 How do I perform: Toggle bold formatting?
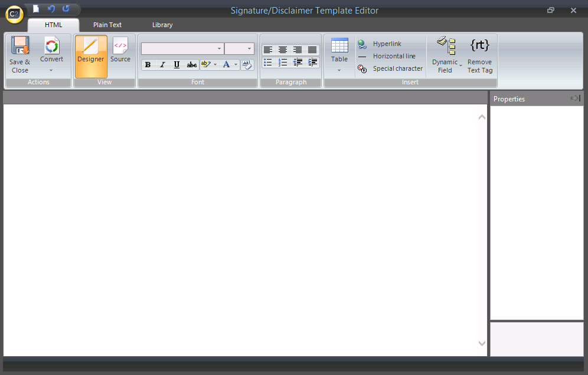coord(148,65)
